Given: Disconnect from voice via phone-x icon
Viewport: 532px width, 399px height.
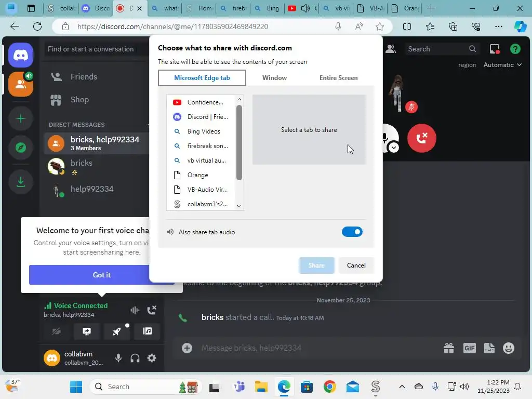Looking at the screenshot, I should [x=152, y=310].
